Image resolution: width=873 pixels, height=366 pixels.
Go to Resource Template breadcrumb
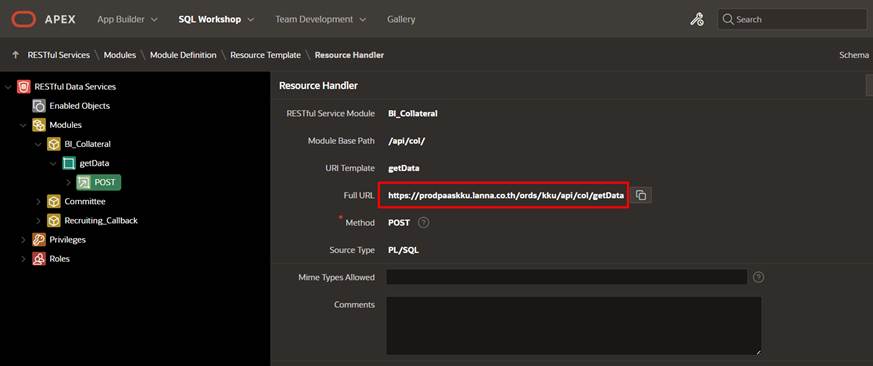tap(266, 55)
